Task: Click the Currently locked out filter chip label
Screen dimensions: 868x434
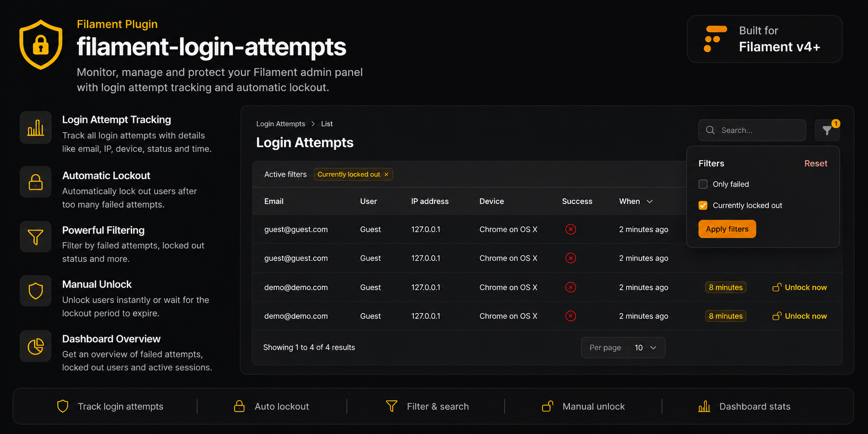Action: [x=349, y=175]
